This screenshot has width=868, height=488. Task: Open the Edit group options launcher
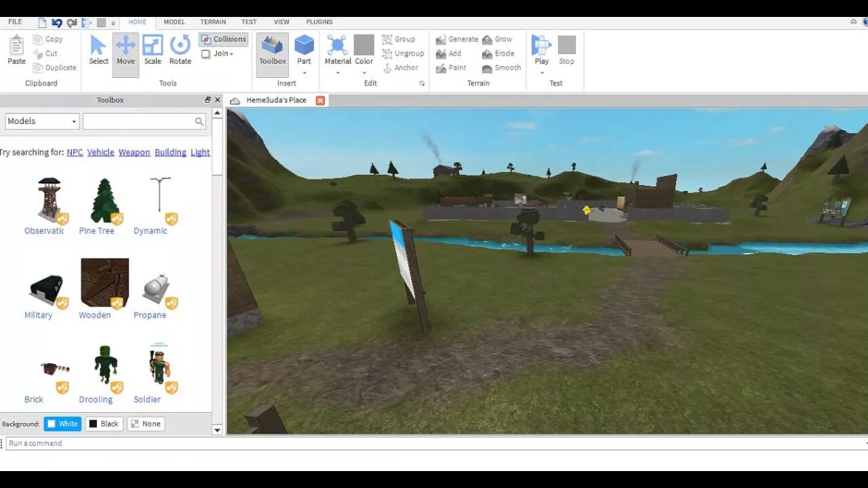[x=422, y=83]
